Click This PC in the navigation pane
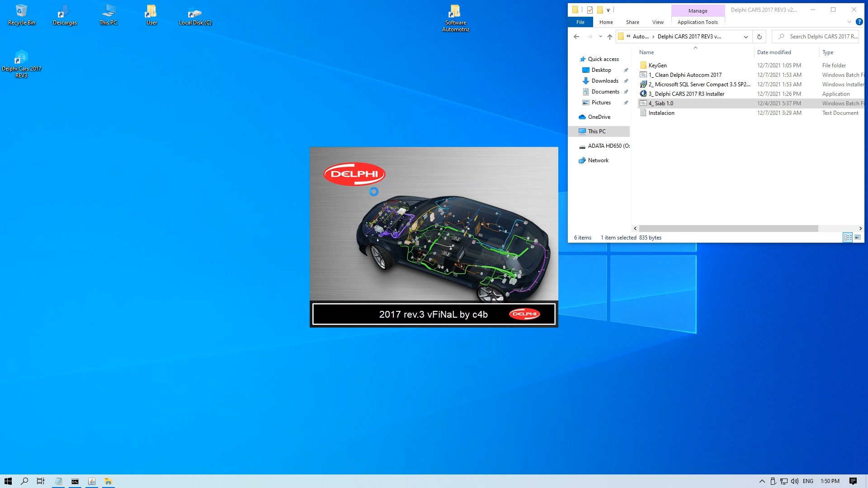The height and width of the screenshot is (488, 868). (x=596, y=131)
